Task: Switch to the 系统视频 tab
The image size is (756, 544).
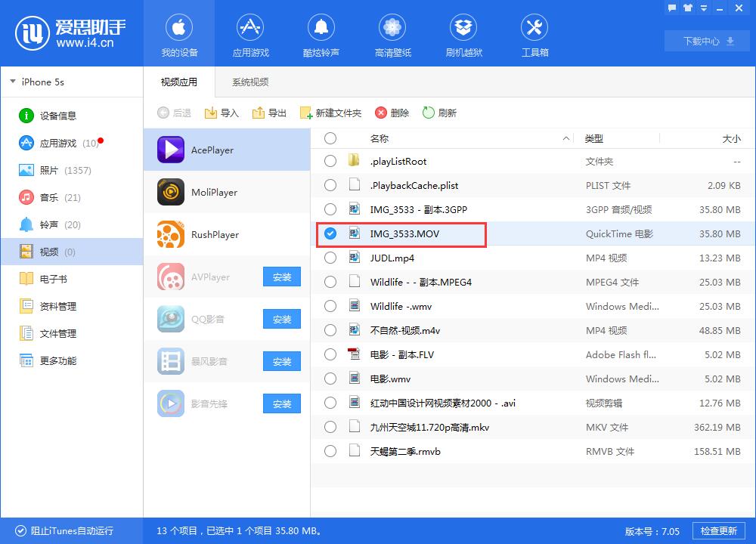Action: pos(249,82)
